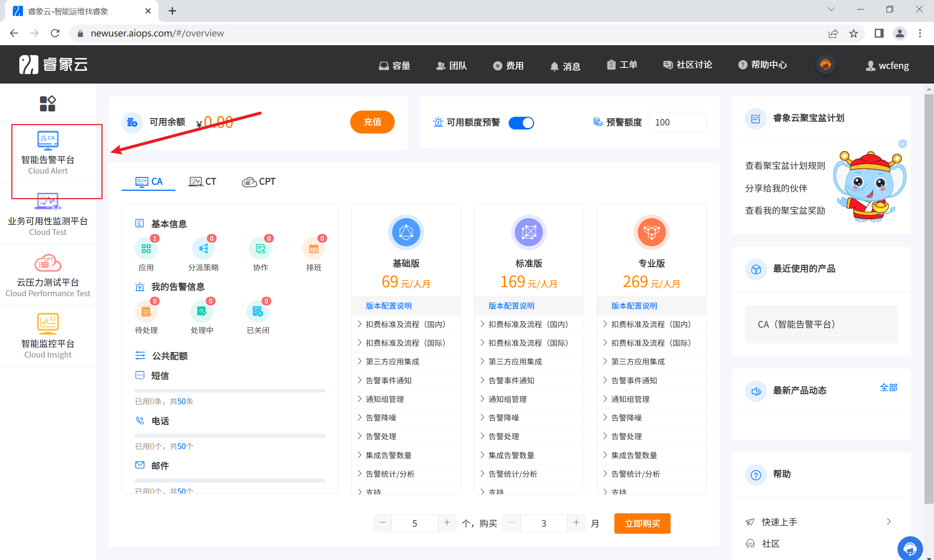Screen dimensions: 934x560
Task: Expand 告警事件通知 under 标准版
Action: (529, 381)
